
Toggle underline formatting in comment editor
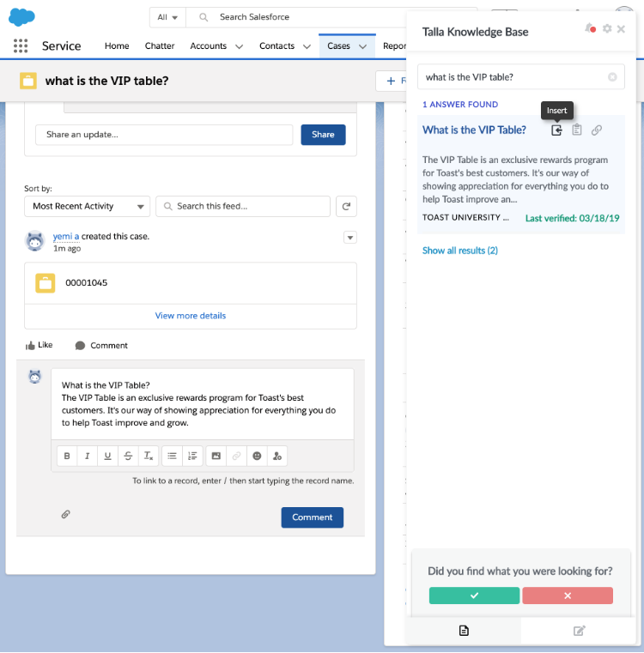pyautogui.click(x=107, y=456)
